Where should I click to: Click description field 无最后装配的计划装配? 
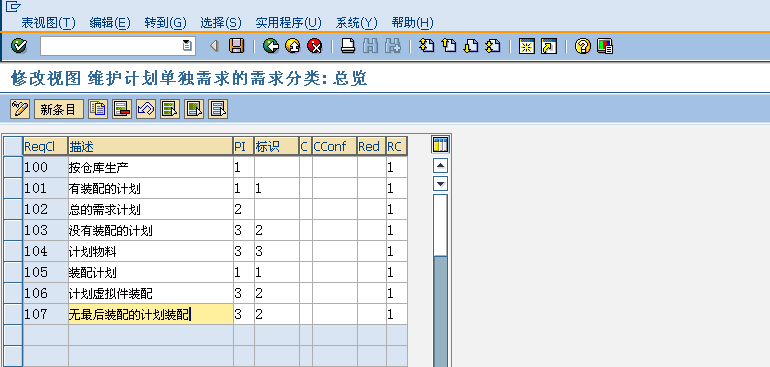tap(151, 314)
